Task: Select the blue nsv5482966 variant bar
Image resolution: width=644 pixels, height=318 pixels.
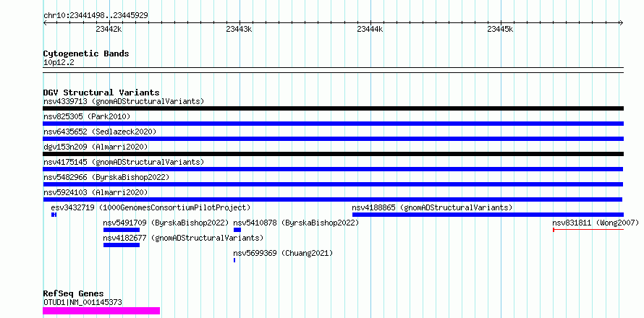Action: (x=333, y=184)
